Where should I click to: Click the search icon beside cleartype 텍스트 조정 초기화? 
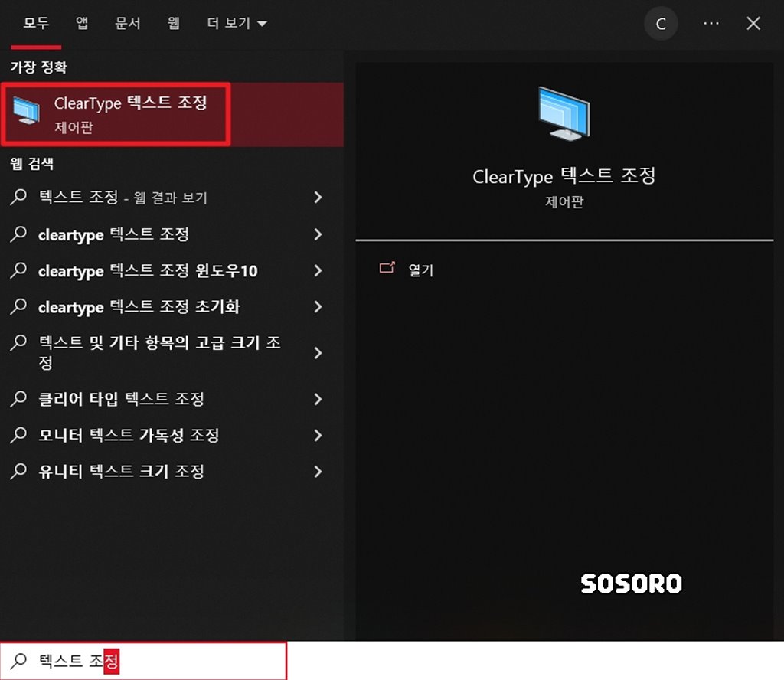[x=18, y=306]
